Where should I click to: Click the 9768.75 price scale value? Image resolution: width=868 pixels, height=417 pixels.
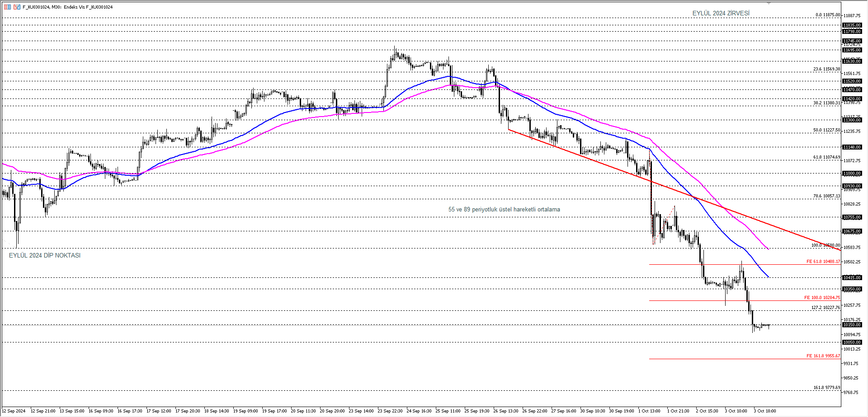coord(852,393)
